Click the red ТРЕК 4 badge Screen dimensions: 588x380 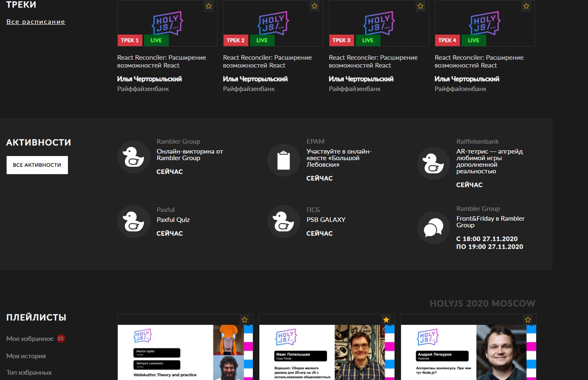pos(448,40)
